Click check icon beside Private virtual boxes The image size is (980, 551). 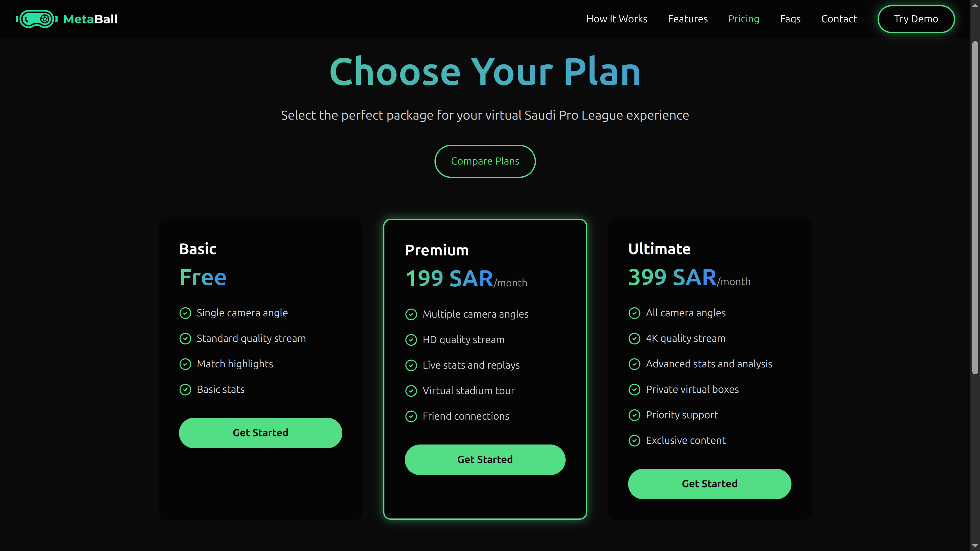point(634,389)
